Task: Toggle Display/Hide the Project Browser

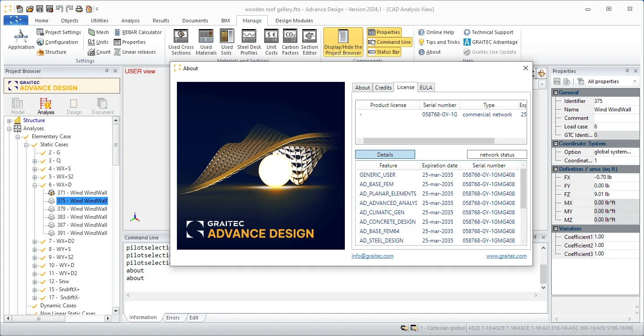Action: [x=343, y=43]
